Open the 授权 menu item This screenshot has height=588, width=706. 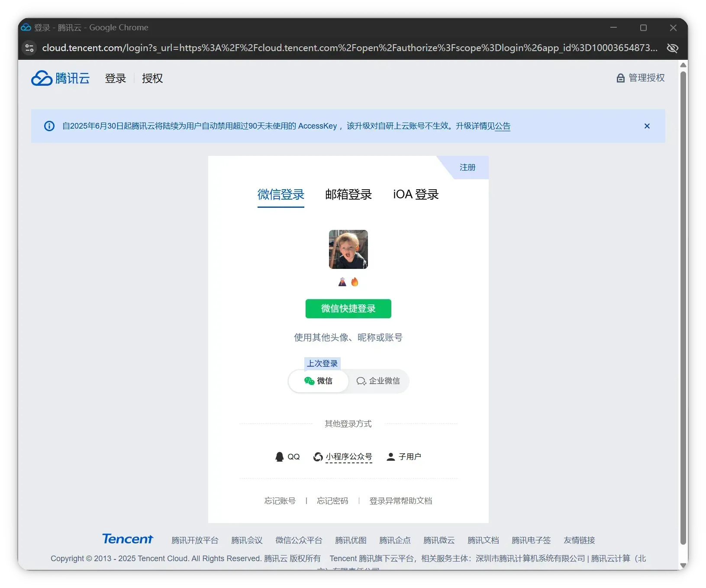(152, 78)
